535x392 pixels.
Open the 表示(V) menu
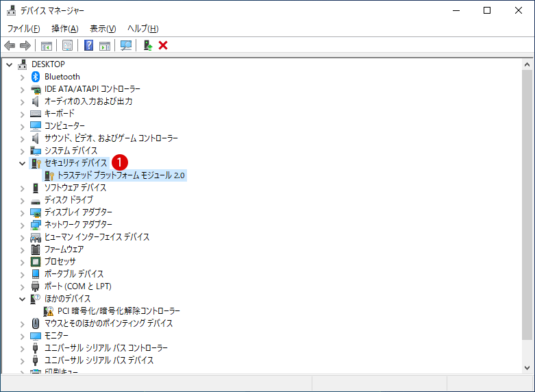pos(103,29)
